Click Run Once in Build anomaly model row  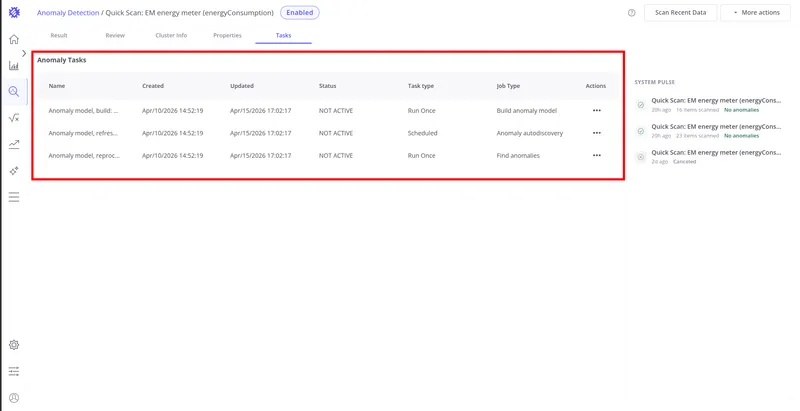421,111
